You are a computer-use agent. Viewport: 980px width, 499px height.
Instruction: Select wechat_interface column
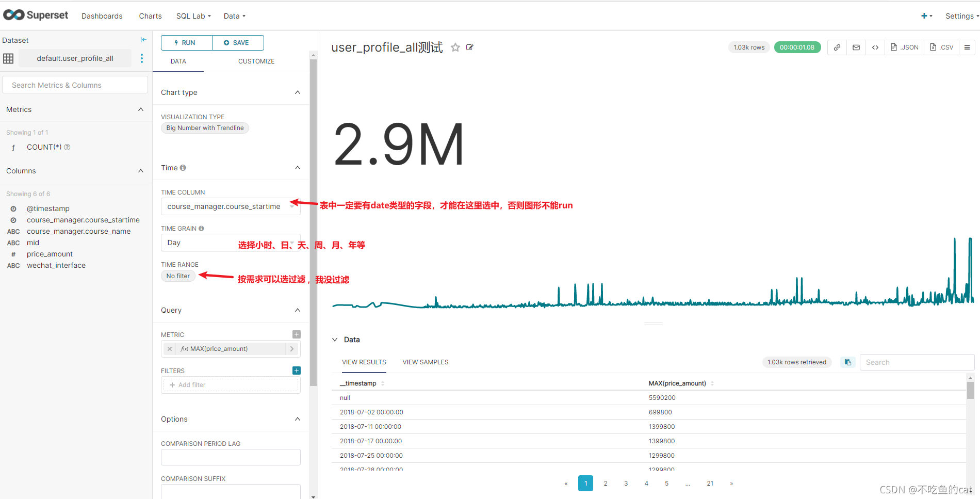point(56,265)
